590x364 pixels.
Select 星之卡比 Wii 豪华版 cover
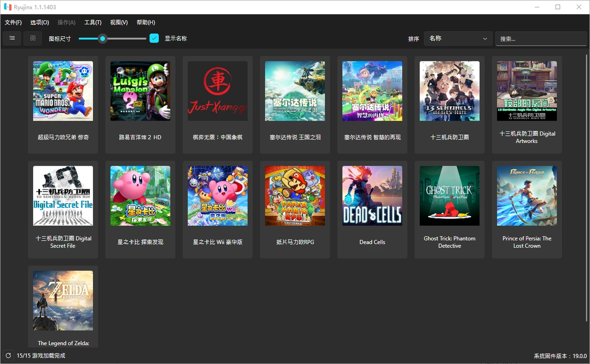[x=217, y=196]
